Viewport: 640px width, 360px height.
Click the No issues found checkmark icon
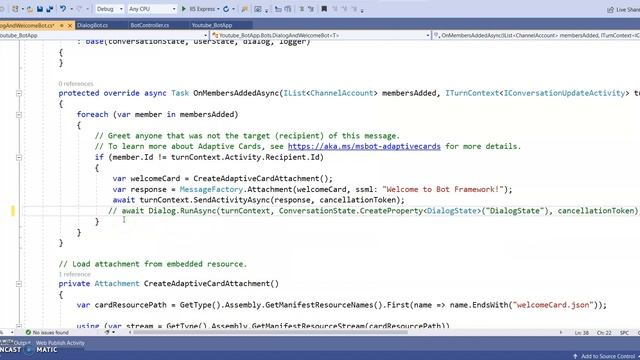pyautogui.click(x=28, y=332)
